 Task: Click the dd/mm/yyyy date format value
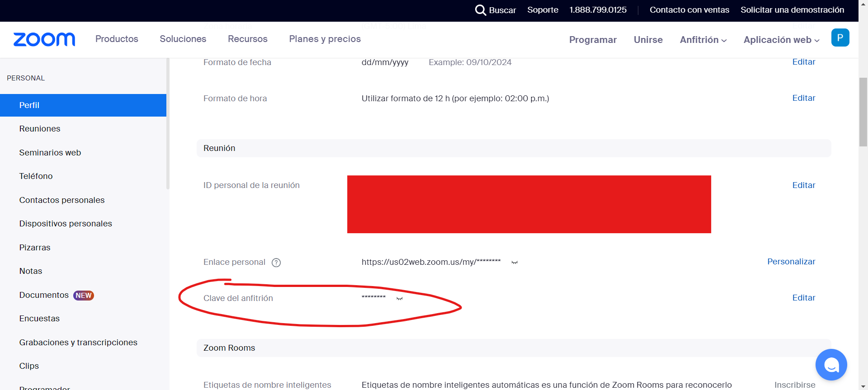click(385, 62)
